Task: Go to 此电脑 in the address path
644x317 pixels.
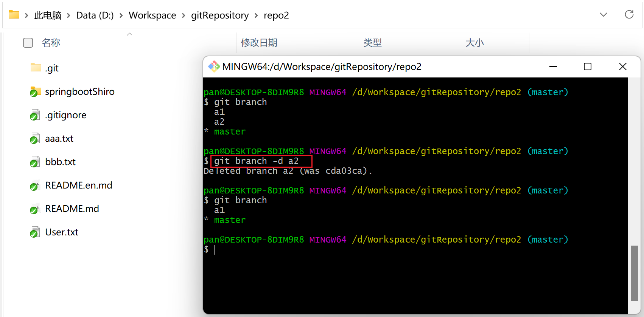Action: [48, 15]
